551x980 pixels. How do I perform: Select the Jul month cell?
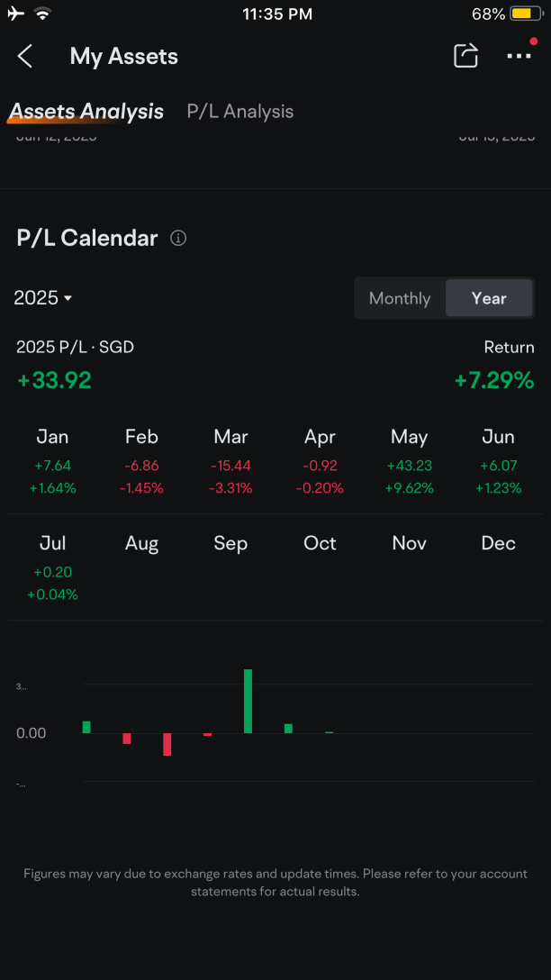click(x=52, y=568)
